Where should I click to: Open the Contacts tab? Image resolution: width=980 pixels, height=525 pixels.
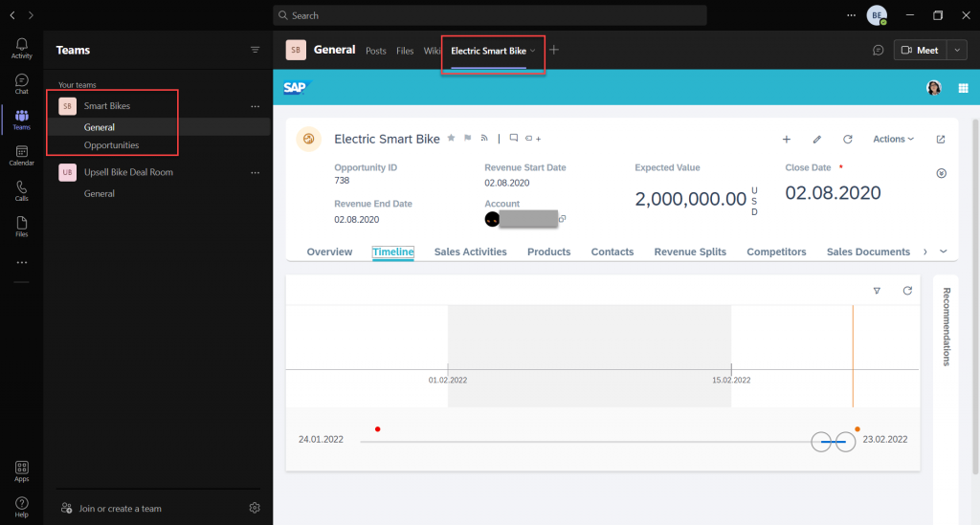[x=612, y=252]
